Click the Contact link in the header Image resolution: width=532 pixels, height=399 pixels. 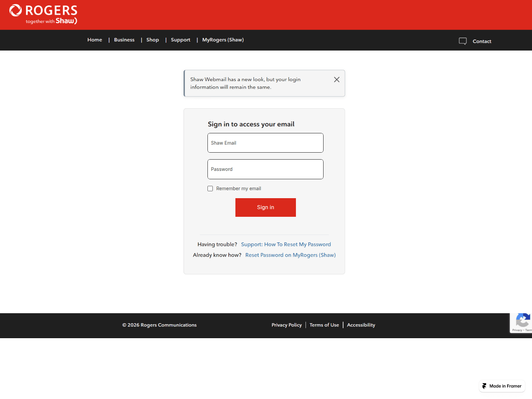pyautogui.click(x=482, y=41)
